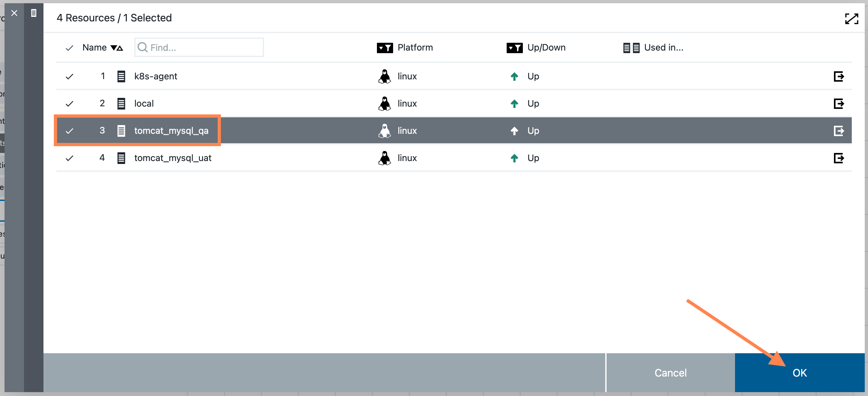Click Up status text in tomcat_mysql_uat row
Screen dimensions: 868x396
pyautogui.click(x=533, y=158)
